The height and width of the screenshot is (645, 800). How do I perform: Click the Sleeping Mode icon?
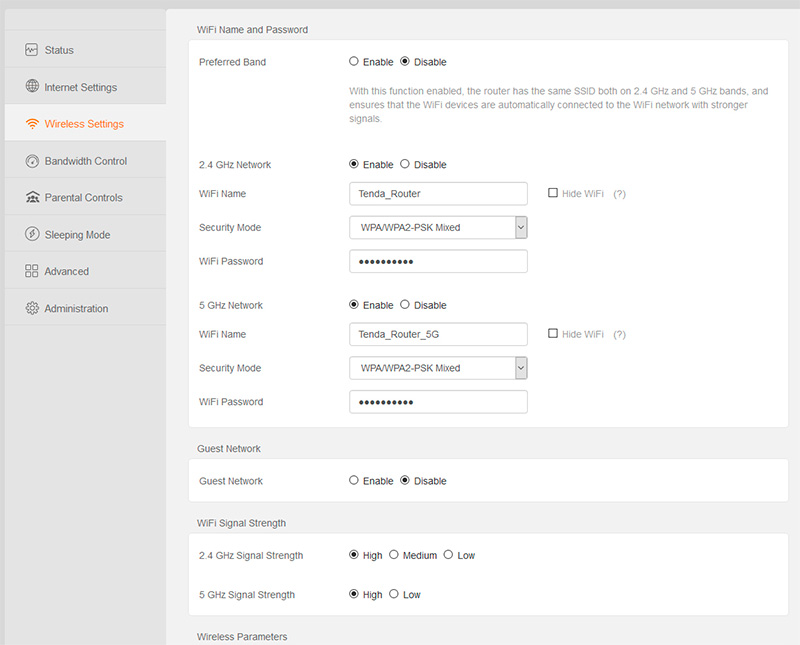coord(32,235)
